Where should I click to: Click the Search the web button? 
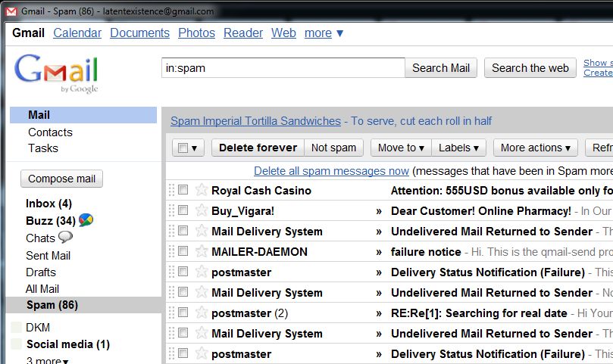coord(530,68)
